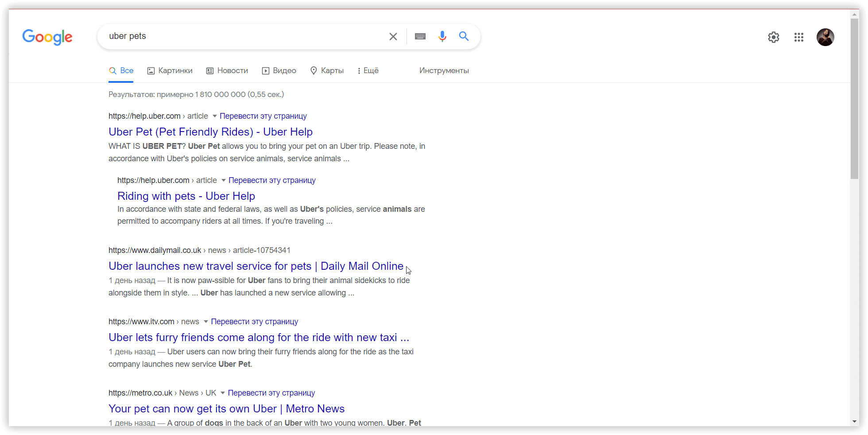Click the blue magnifier search button
This screenshot has height=435, width=868.
click(x=464, y=36)
